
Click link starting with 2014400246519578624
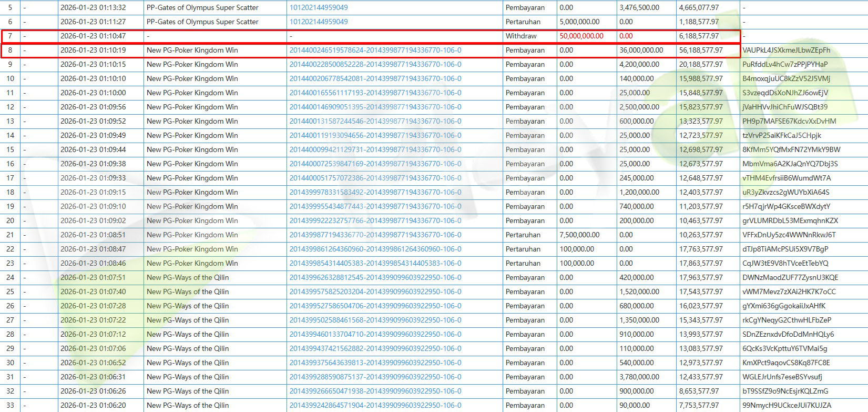375,51
